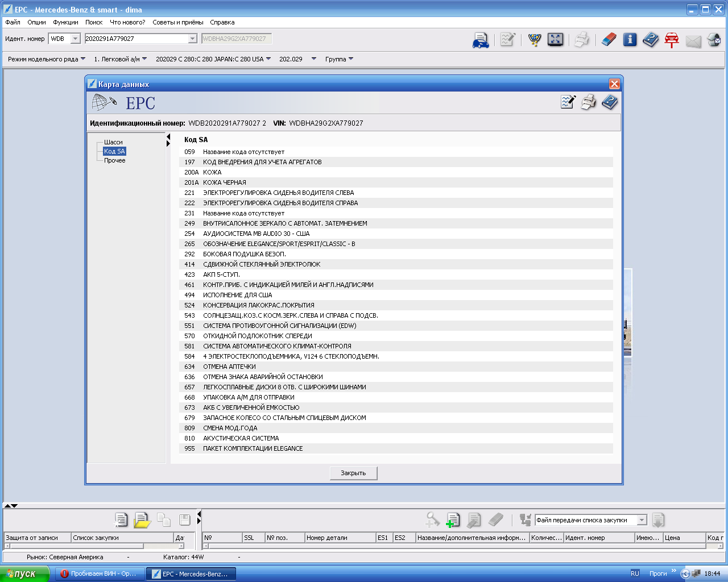
Task: Open Файл передачи списка закупки dropdown
Action: (x=642, y=520)
